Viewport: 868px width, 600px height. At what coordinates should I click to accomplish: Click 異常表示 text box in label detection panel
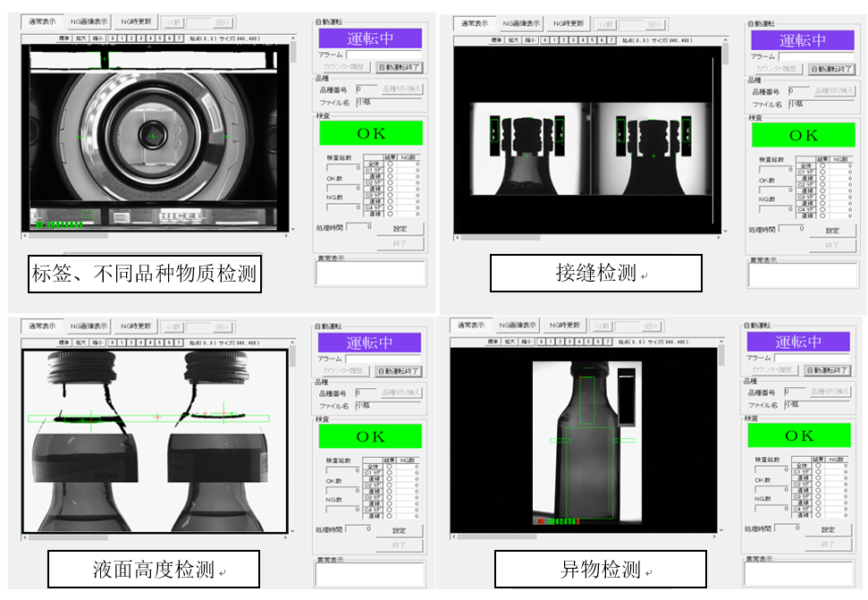pos(371,274)
